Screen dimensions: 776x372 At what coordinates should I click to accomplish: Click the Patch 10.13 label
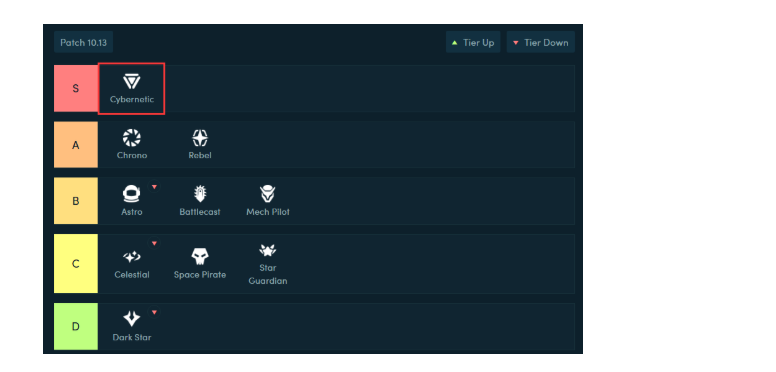(x=84, y=43)
